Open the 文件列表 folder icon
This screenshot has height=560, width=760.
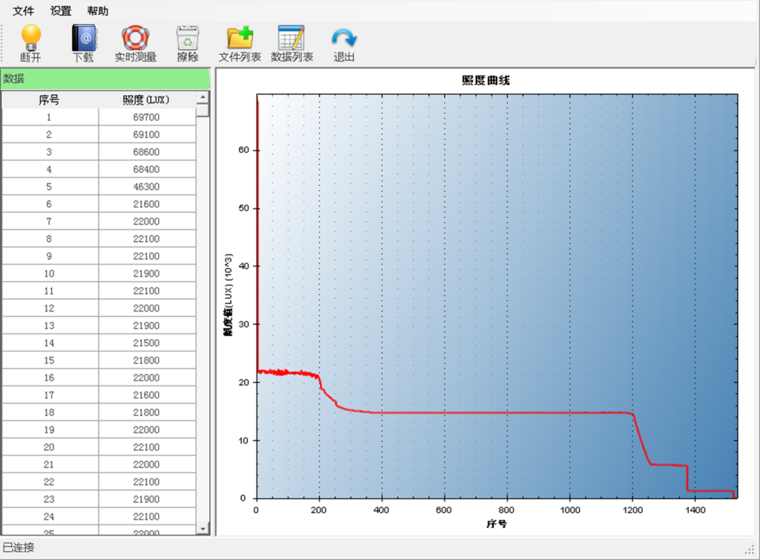(240, 38)
